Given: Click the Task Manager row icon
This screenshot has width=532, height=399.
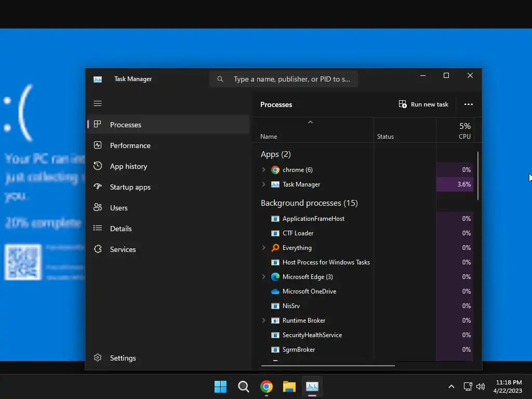Looking at the screenshot, I should click(x=275, y=184).
